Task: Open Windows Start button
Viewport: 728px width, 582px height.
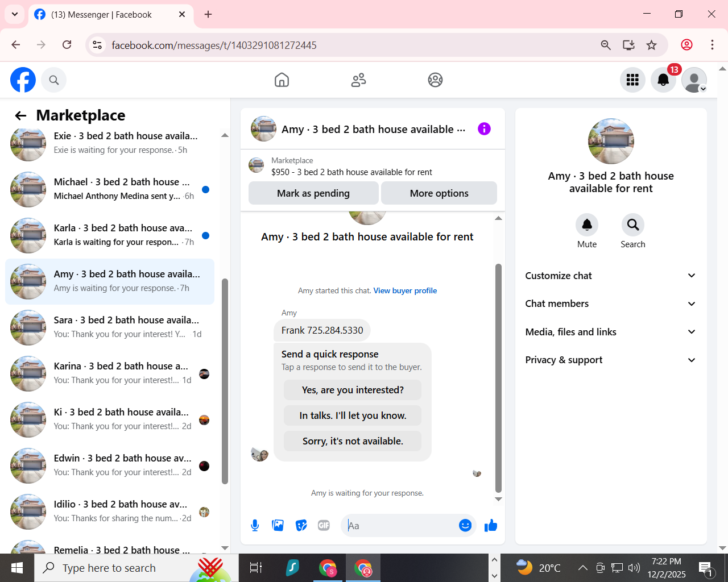Action: coord(17,568)
